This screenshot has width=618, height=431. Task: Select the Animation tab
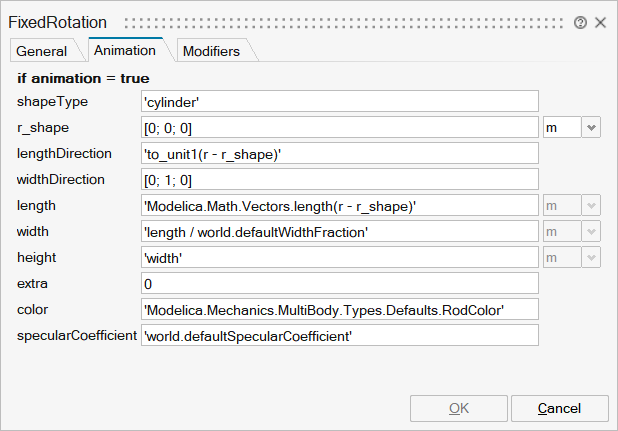tap(123, 50)
